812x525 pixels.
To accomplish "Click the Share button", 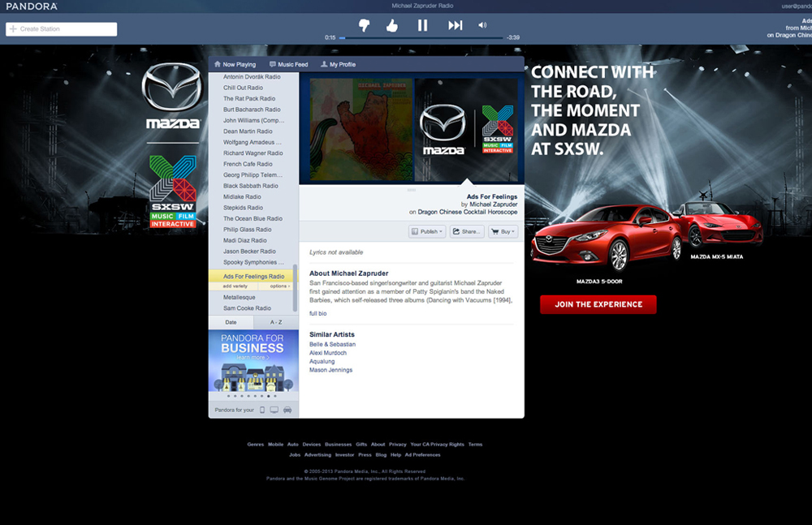I will [x=467, y=231].
